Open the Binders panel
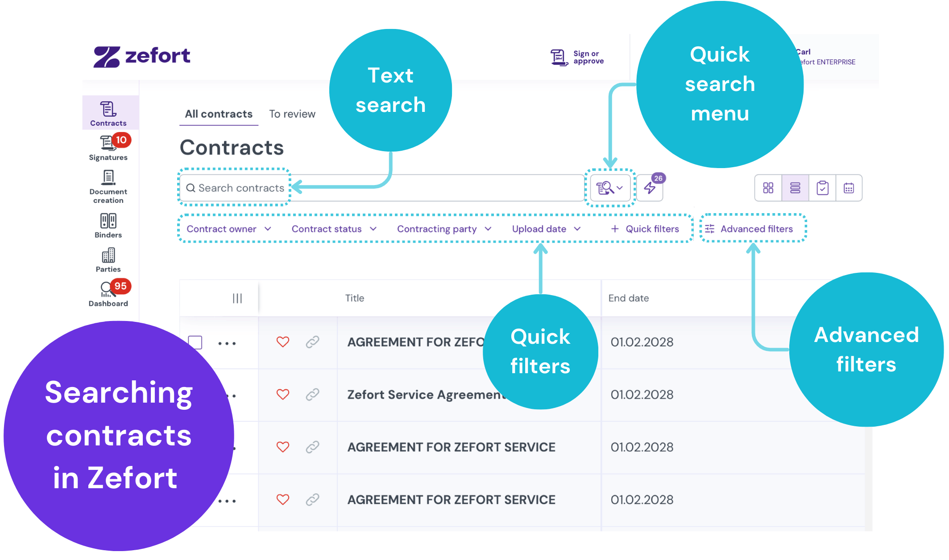949x560 pixels. [x=108, y=225]
